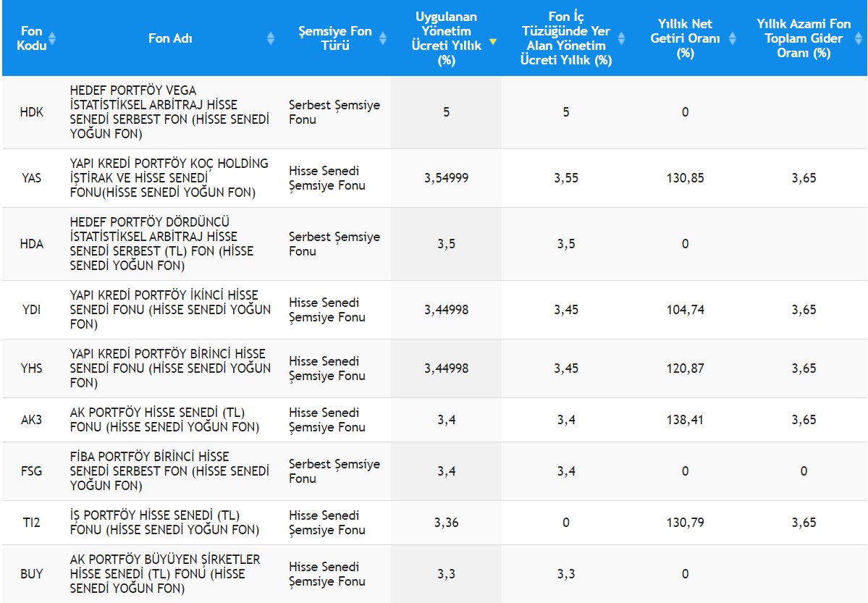Sort by Fon İç Tüzüğünde arrow icon

(622, 38)
